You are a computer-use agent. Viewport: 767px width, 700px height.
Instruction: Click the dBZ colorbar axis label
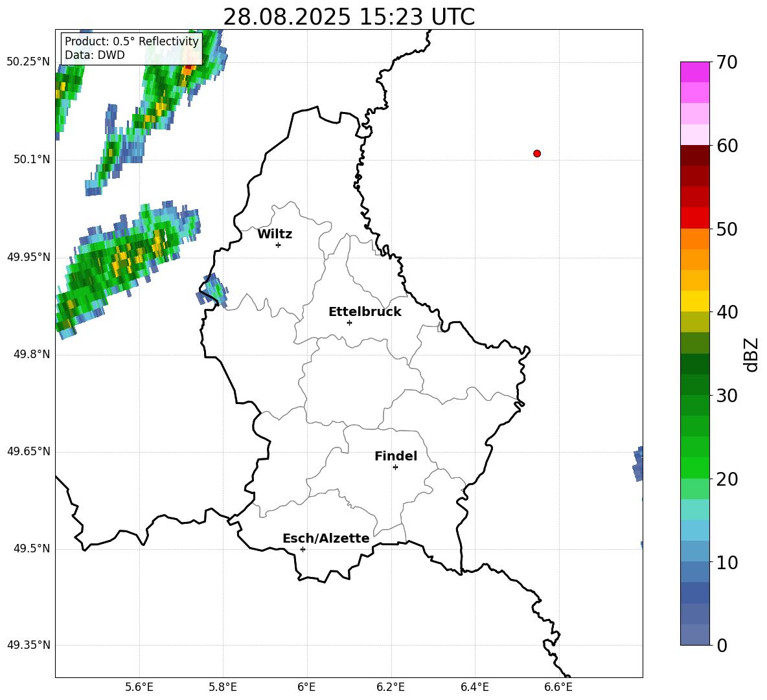click(752, 354)
